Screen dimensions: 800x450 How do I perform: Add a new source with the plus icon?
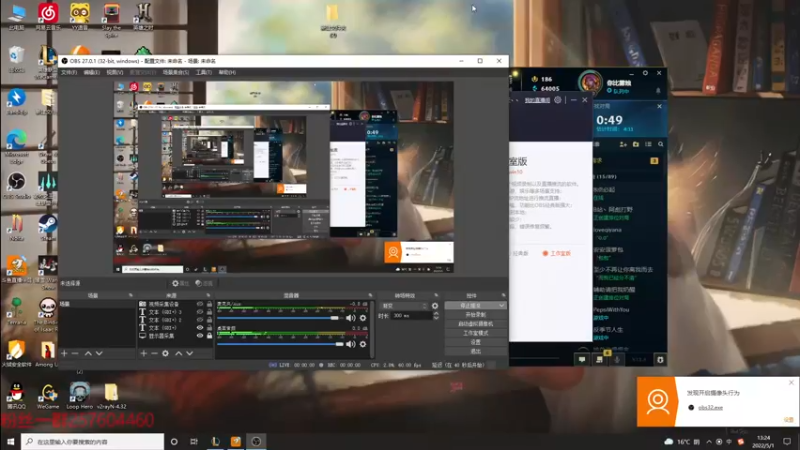tap(143, 353)
